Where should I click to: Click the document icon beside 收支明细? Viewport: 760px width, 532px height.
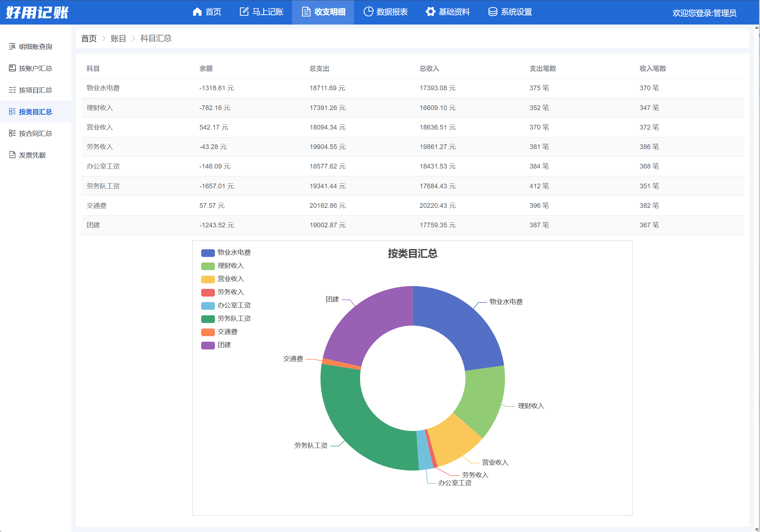tap(306, 12)
